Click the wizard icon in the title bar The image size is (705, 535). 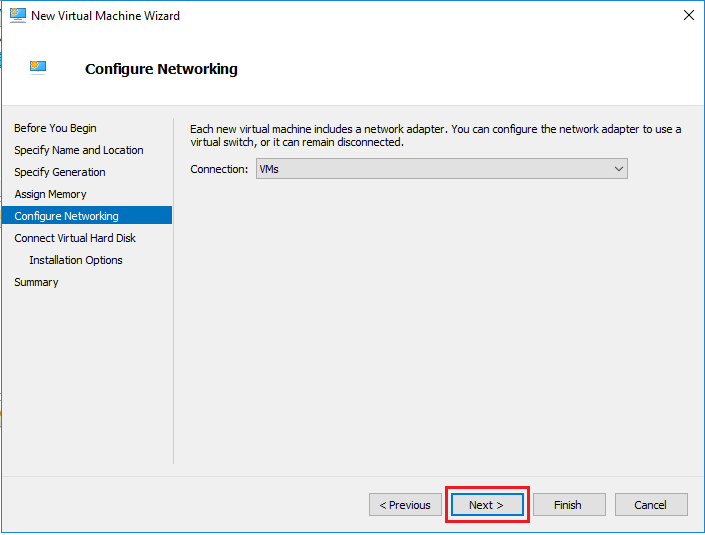[17, 15]
